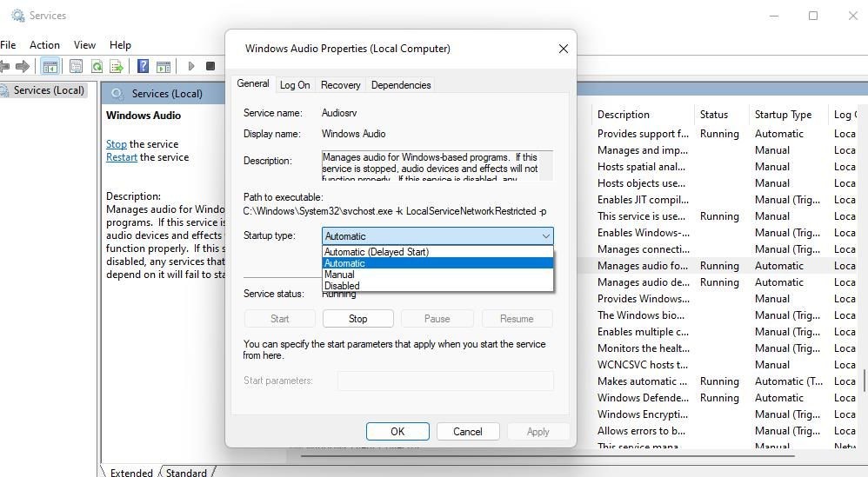Click the Status column header
The image size is (868, 477).
coord(720,115)
